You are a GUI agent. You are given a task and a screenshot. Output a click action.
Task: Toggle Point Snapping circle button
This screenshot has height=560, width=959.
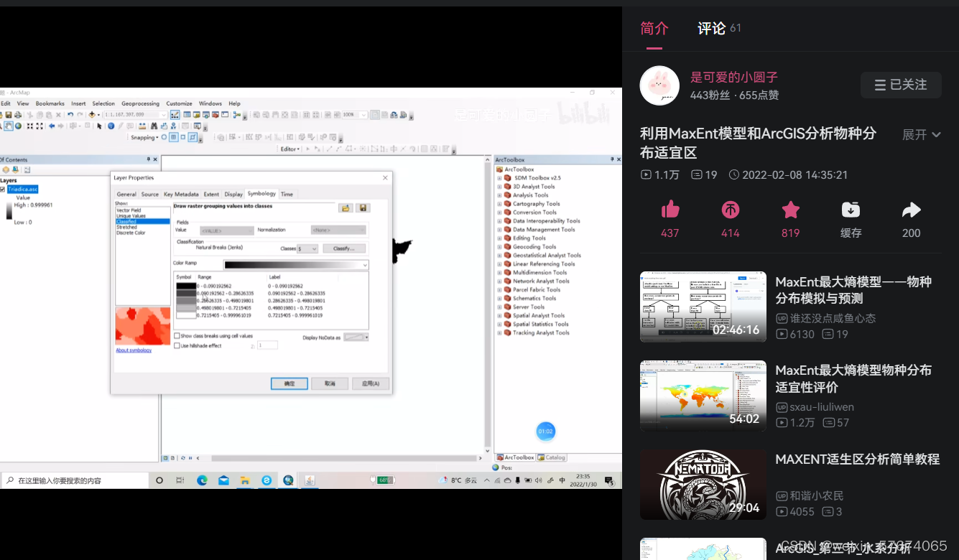164,137
